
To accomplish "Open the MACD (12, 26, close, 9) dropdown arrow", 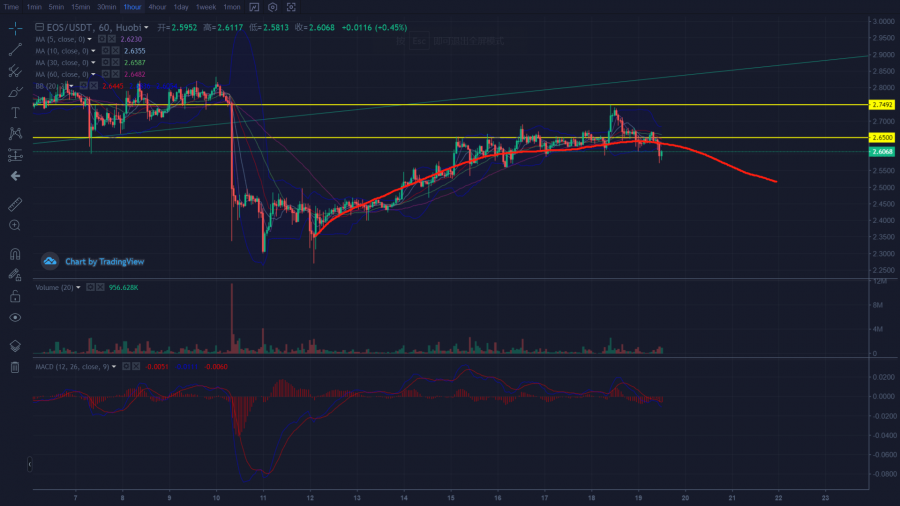I will [114, 367].
